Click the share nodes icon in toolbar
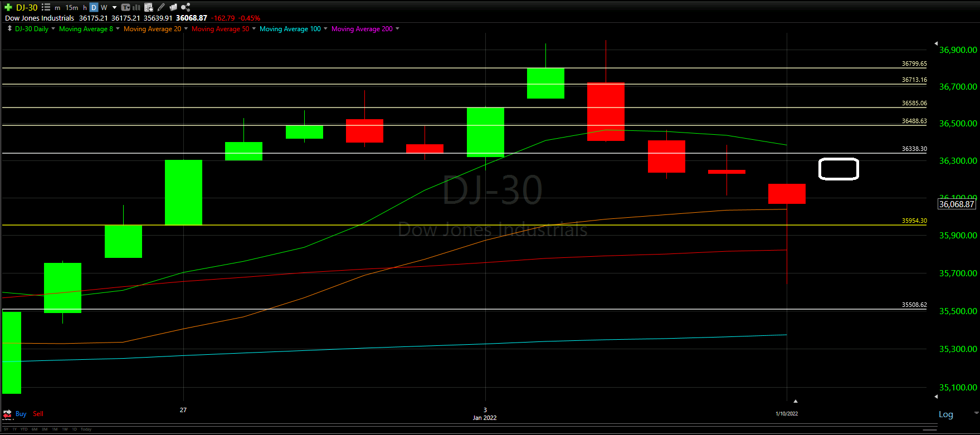Screen dimensions: 980x435 (x=186, y=7)
